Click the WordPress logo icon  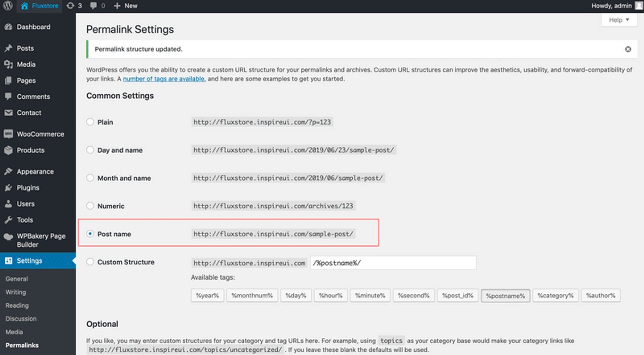(x=8, y=6)
